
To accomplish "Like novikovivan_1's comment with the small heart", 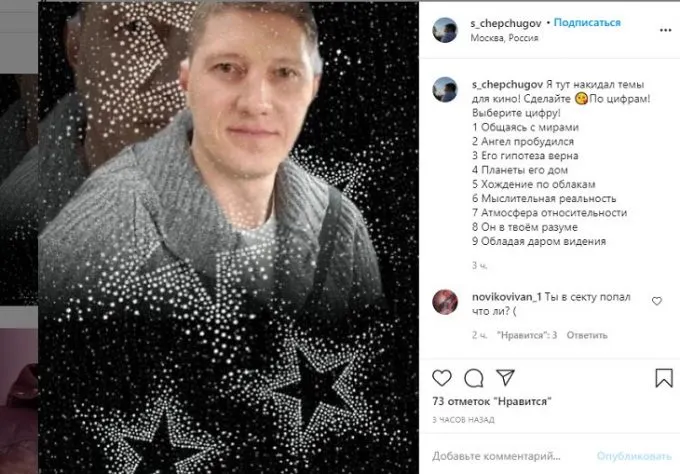I will 657,301.
